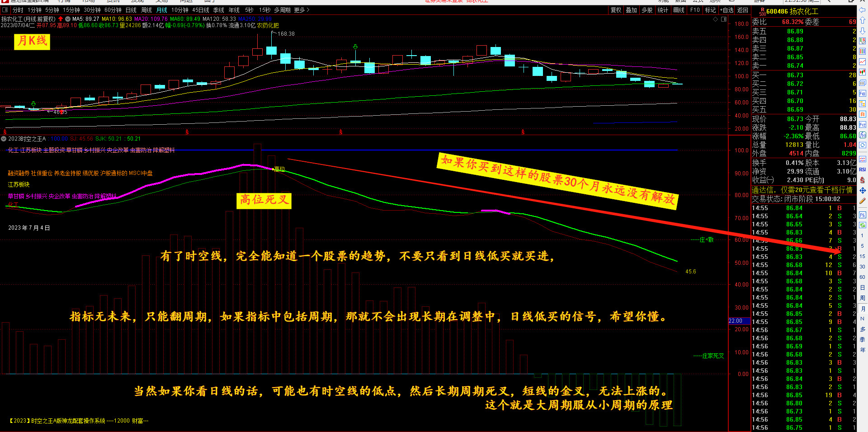Add stock via +自选 button

pyautogui.click(x=726, y=10)
